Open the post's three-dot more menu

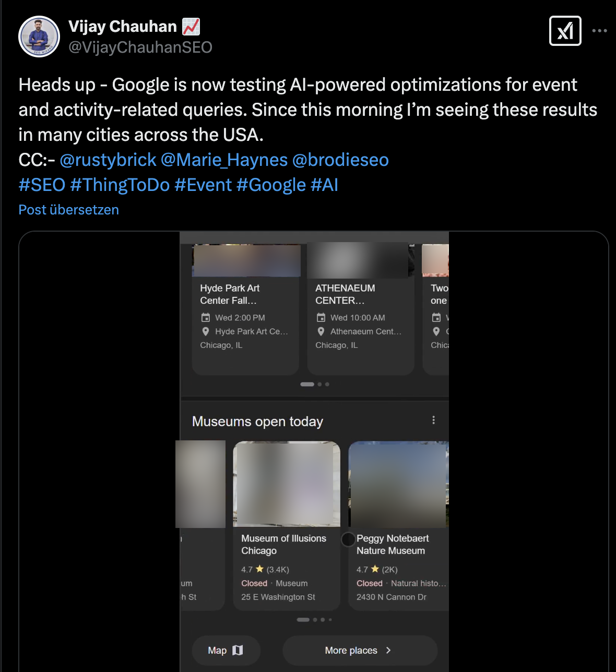(599, 31)
